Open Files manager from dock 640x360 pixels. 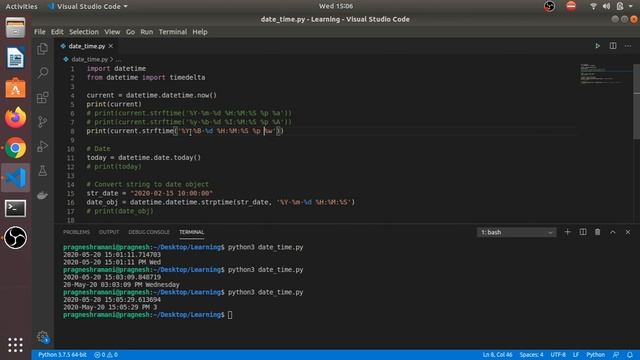coord(16,28)
